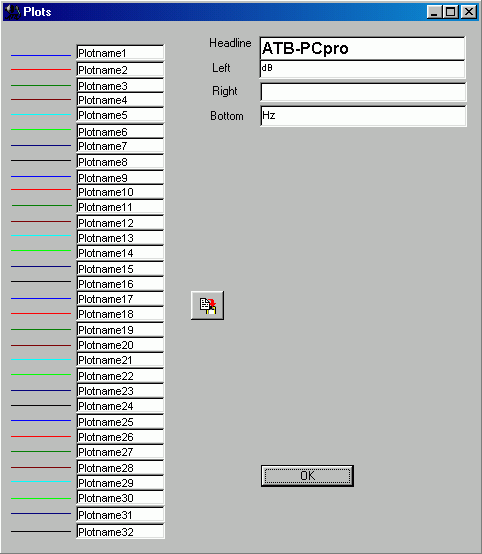Select the Plotname16 name field

(120, 284)
